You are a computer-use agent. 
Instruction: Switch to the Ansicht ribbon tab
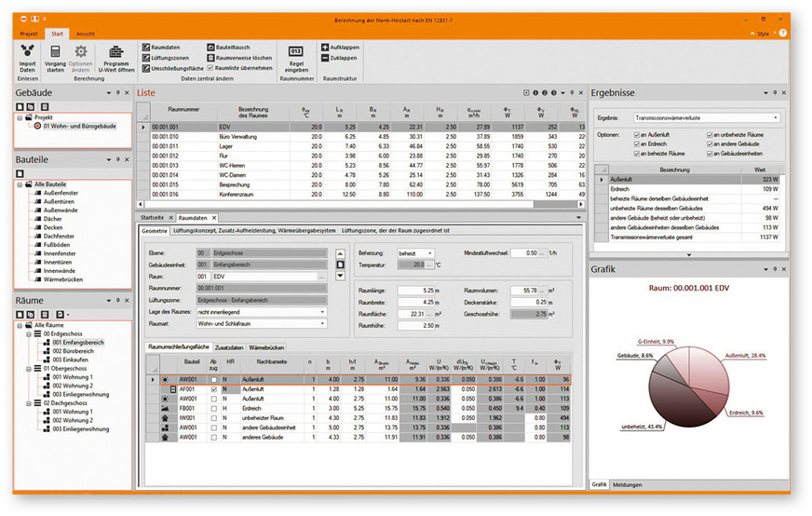click(85, 32)
